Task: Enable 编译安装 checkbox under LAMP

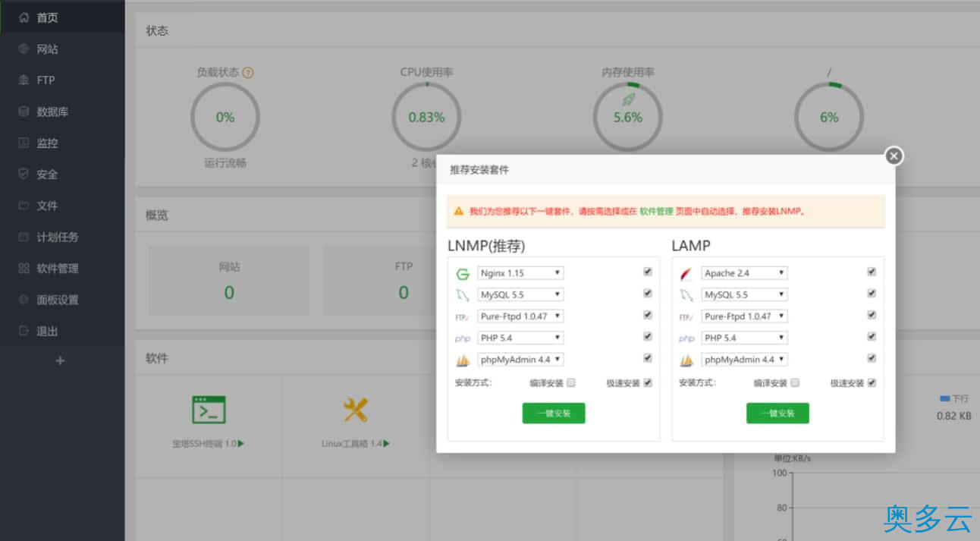Action: tap(795, 382)
